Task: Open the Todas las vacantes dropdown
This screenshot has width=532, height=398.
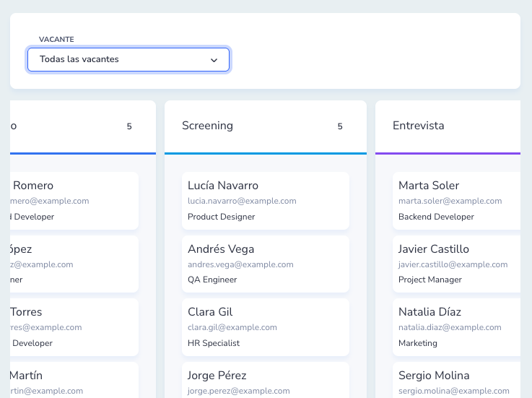Action: point(128,60)
